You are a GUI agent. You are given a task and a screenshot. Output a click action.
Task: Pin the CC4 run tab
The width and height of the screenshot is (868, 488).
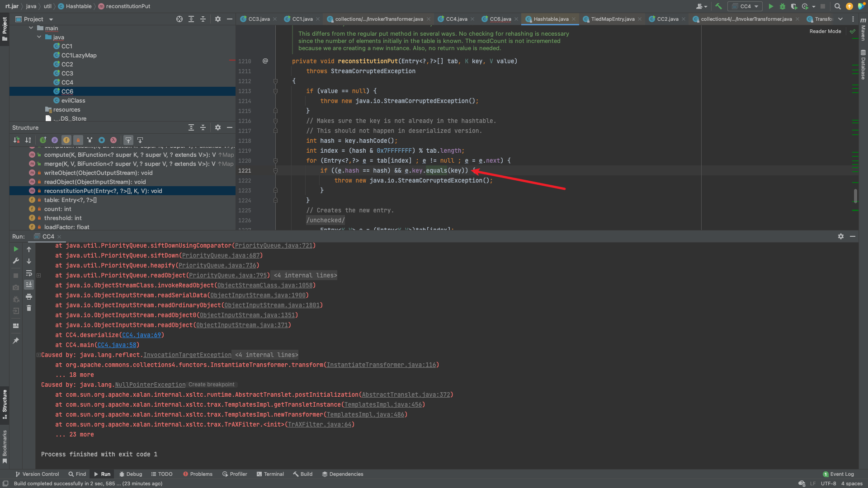click(x=16, y=340)
